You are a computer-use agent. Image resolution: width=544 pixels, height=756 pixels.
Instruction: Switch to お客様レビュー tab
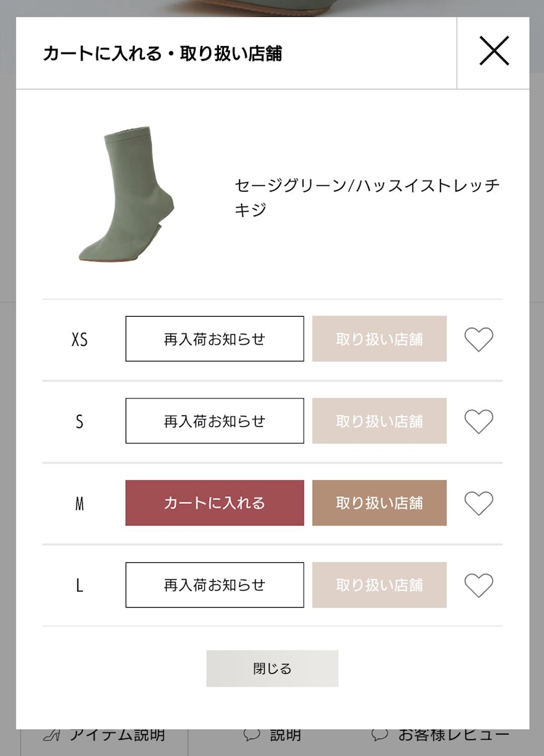(453, 736)
